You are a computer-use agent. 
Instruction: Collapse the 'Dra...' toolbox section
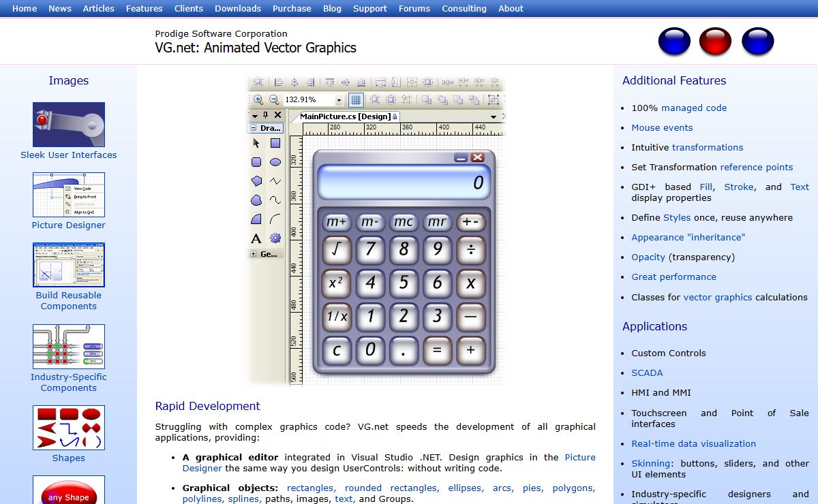254,128
